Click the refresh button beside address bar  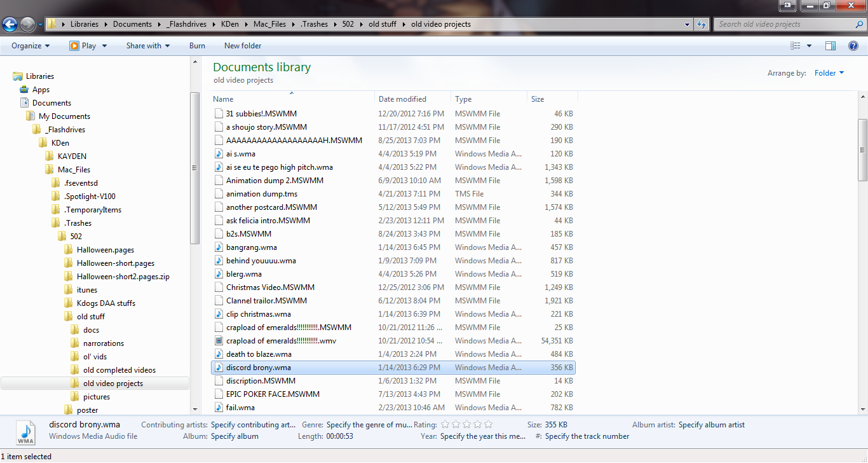[702, 24]
